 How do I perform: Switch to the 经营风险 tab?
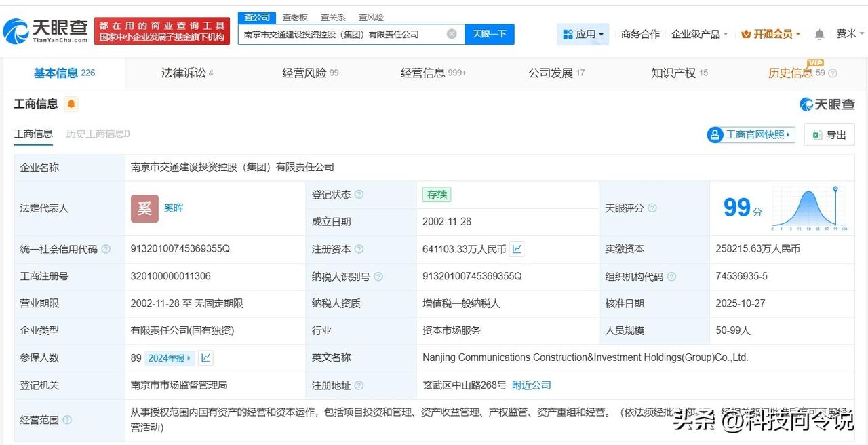[311, 73]
